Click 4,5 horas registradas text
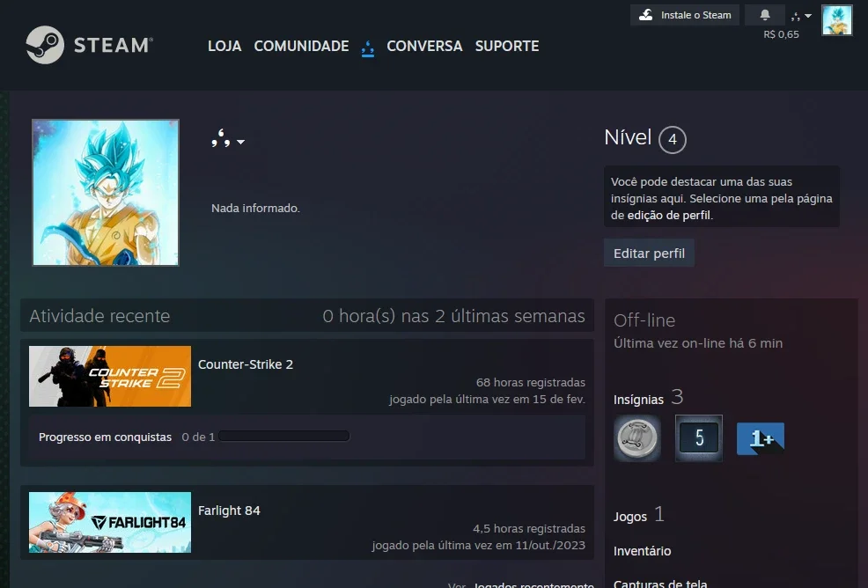 (x=529, y=528)
